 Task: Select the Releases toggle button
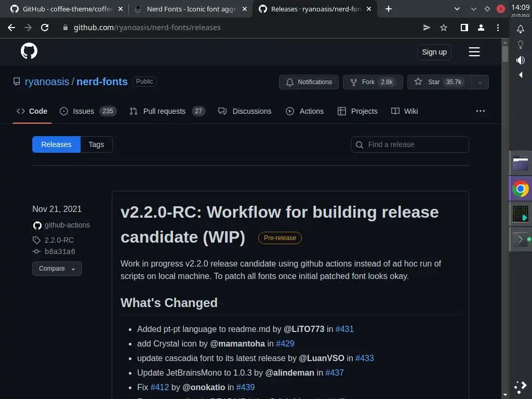pos(56,144)
